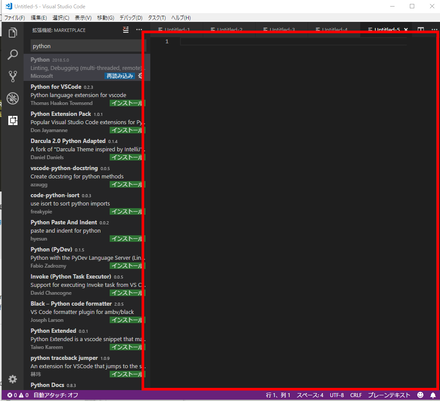Open the ヘルプ(H) menu
440x401 pixels.
[x=181, y=18]
